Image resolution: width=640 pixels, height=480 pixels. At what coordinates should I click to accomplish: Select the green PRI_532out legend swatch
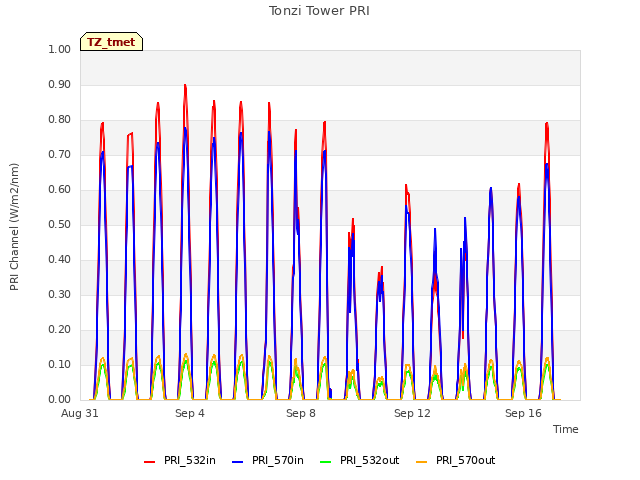click(325, 462)
